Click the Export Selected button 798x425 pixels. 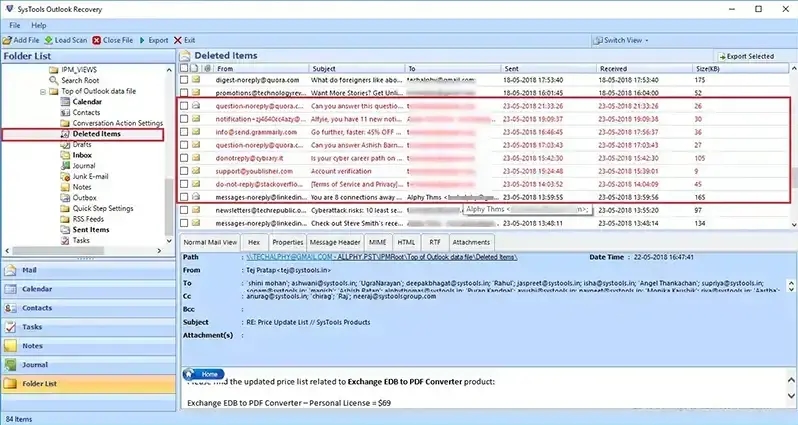pos(746,56)
